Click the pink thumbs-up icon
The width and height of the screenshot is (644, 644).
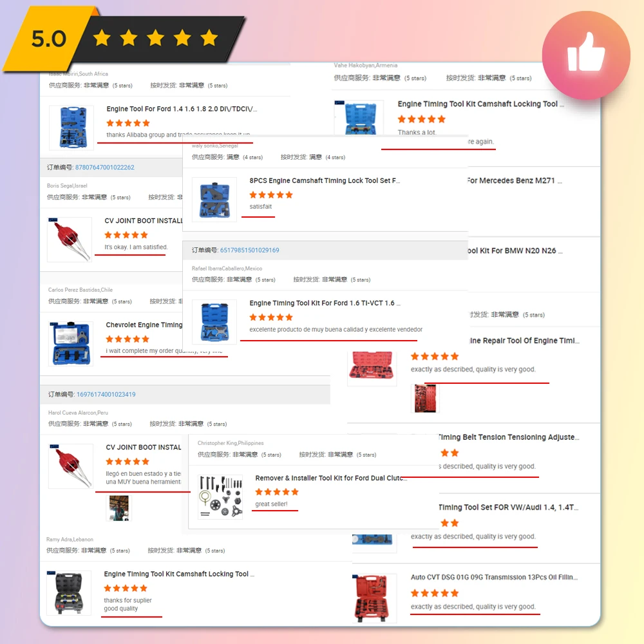click(585, 54)
